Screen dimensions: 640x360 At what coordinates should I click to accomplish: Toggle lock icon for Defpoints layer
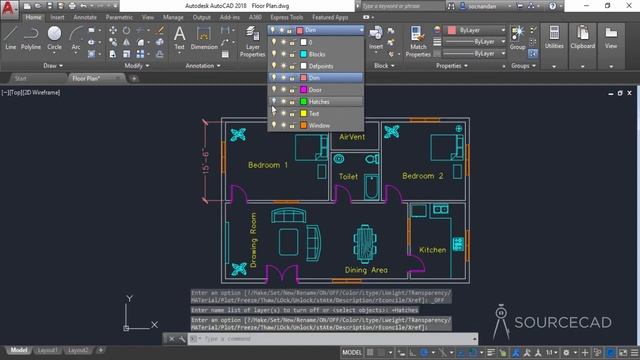[x=292, y=66]
